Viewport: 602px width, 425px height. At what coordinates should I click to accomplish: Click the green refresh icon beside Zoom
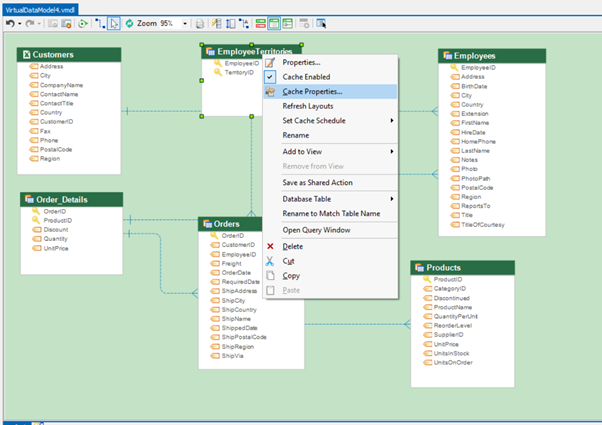pyautogui.click(x=128, y=22)
